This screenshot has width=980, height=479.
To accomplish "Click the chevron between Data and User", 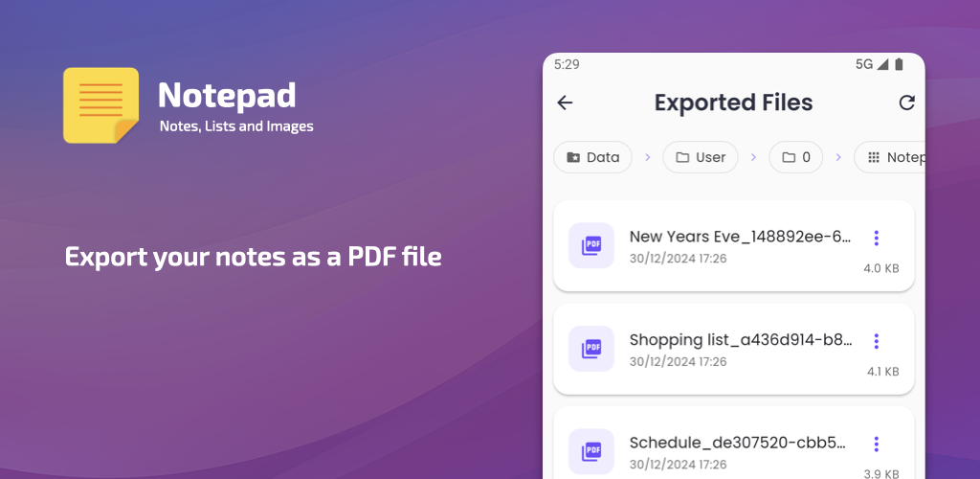I will [648, 157].
